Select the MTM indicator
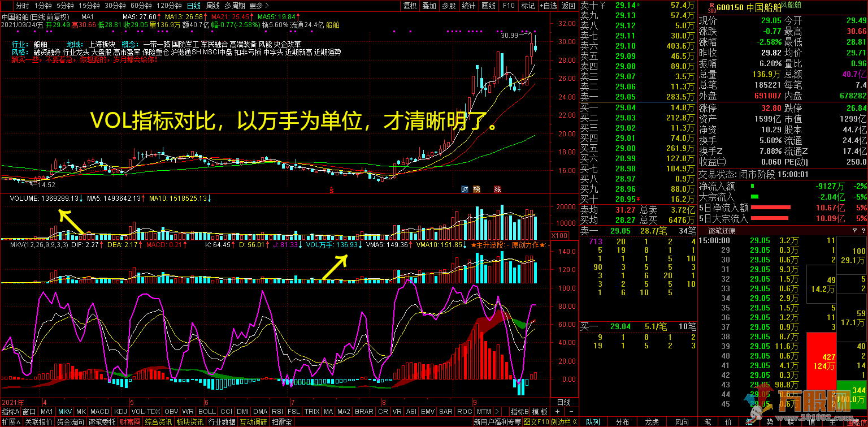This screenshot has width=868, height=427. [x=484, y=412]
